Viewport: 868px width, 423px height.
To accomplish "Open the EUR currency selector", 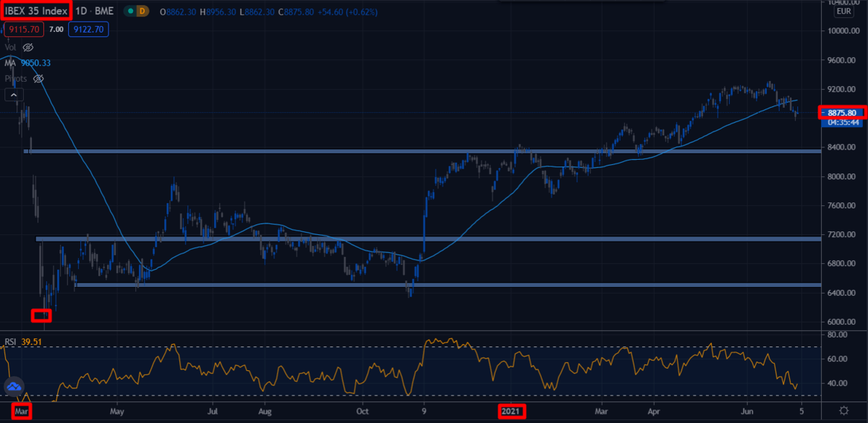I will coord(843,12).
